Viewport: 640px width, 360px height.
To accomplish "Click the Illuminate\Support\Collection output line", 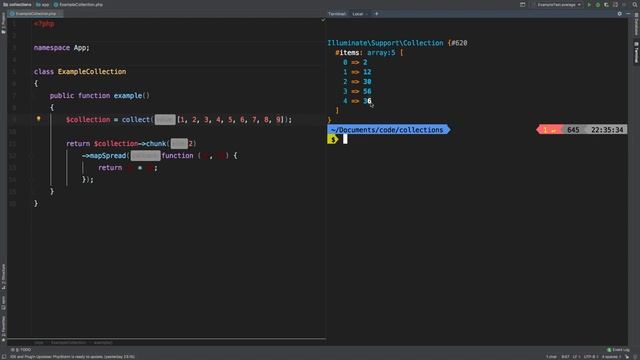I will pos(397,43).
